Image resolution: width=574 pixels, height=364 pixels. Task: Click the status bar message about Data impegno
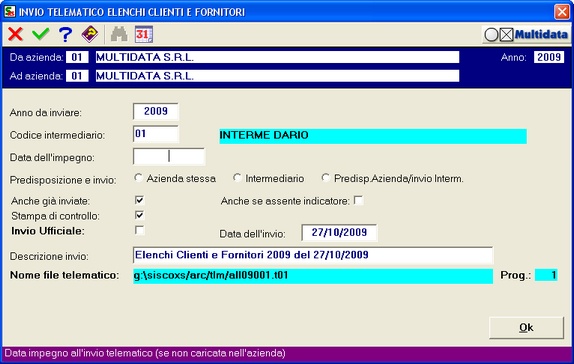point(145,353)
